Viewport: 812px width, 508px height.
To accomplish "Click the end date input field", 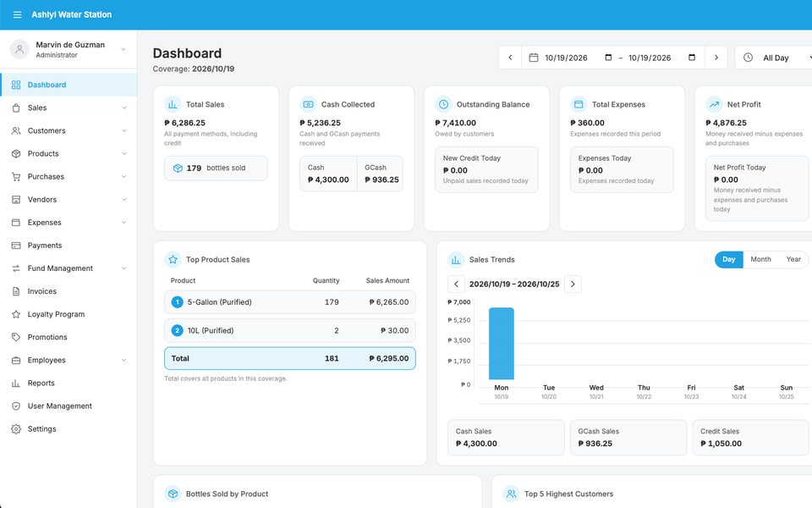I will 661,58.
